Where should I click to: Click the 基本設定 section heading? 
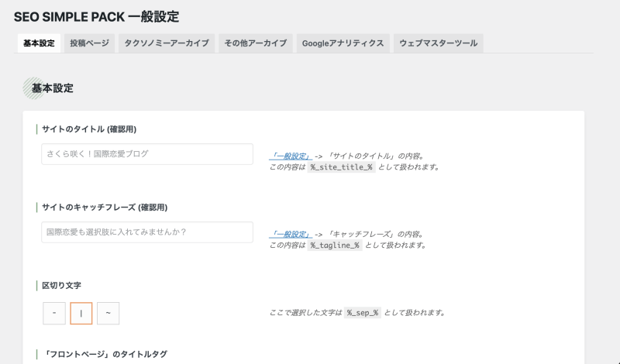[x=52, y=88]
